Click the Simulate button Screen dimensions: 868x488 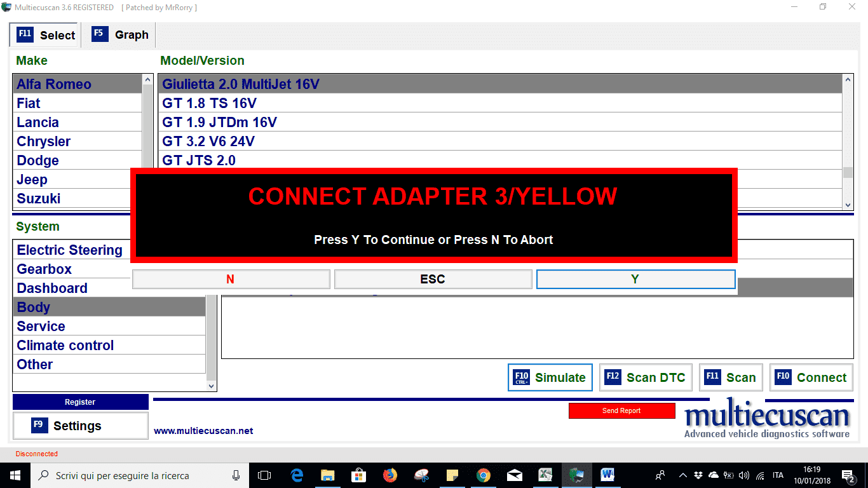point(550,377)
